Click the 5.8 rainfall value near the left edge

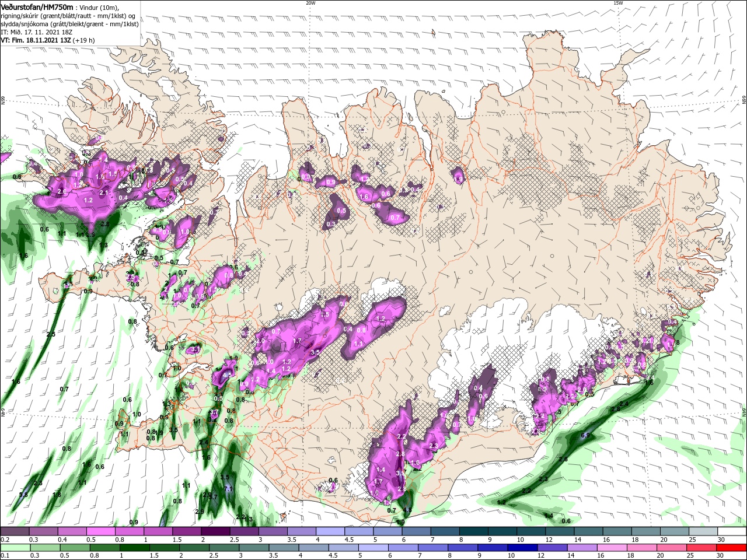point(23,495)
